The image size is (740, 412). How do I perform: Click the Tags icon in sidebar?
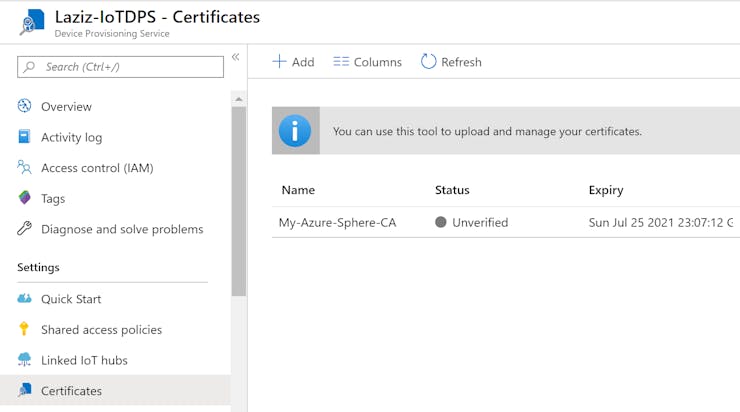pos(25,198)
